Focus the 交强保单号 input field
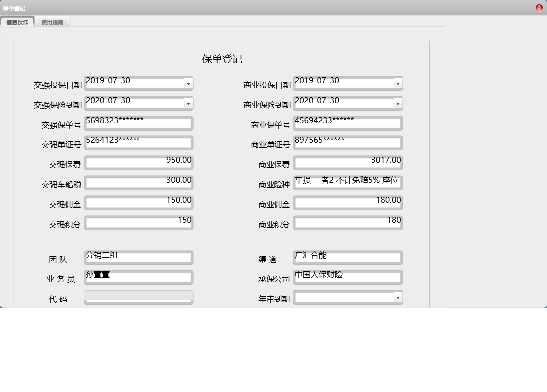This screenshot has height=392, width=547. click(x=138, y=123)
